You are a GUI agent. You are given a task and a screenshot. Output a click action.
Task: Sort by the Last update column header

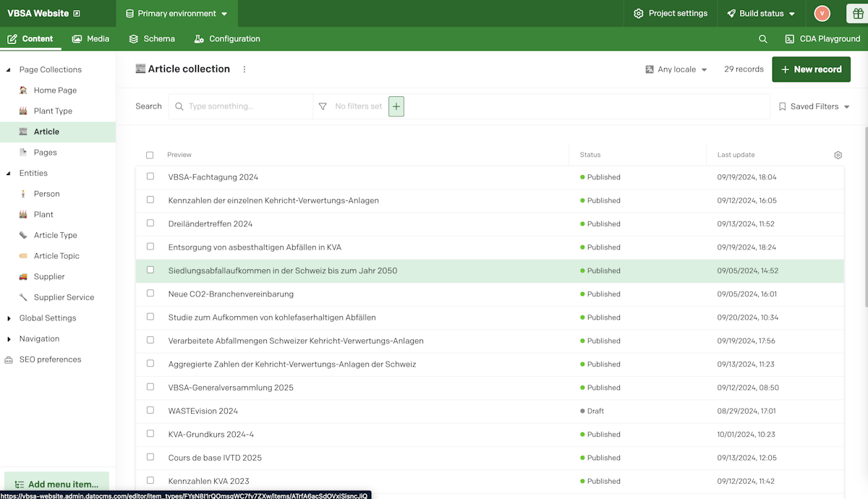point(736,155)
